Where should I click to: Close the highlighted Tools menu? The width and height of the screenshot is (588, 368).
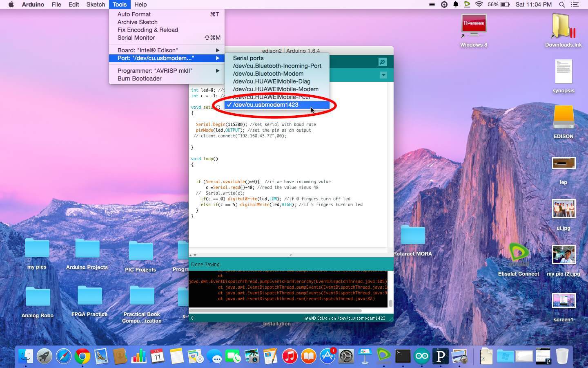pyautogui.click(x=120, y=4)
